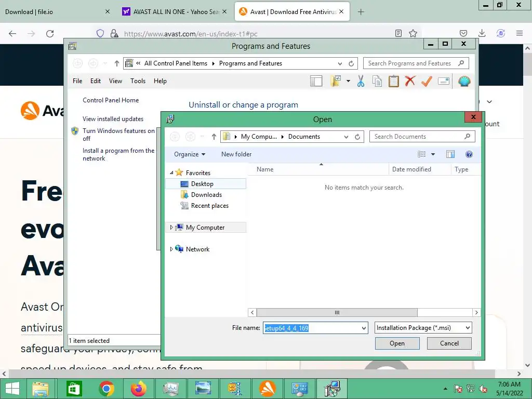Viewport: 532px width, 399px height.
Task: Open the Organize dropdown menu
Action: pyautogui.click(x=190, y=154)
